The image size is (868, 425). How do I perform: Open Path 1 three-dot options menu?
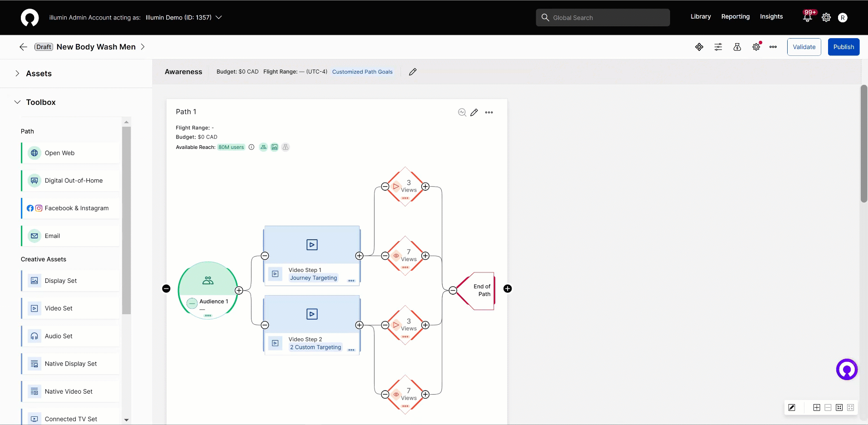point(489,113)
